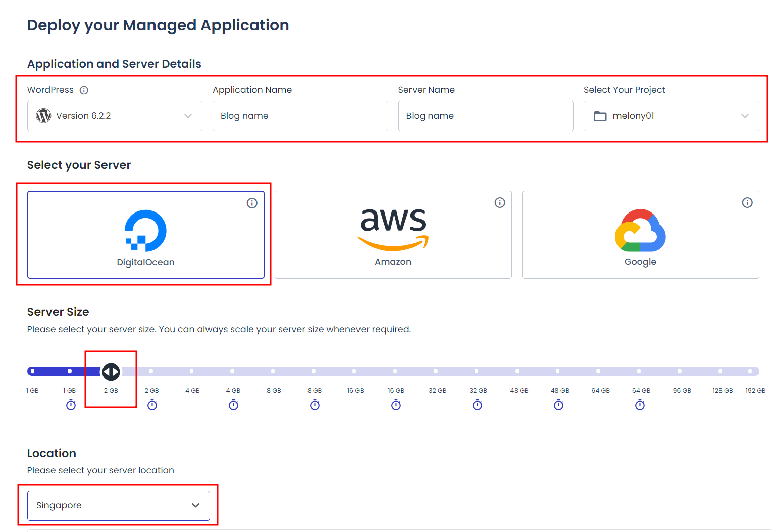Click the stopwatch icon under 8 GB
Viewport: 771px width, 532px height.
tap(315, 405)
